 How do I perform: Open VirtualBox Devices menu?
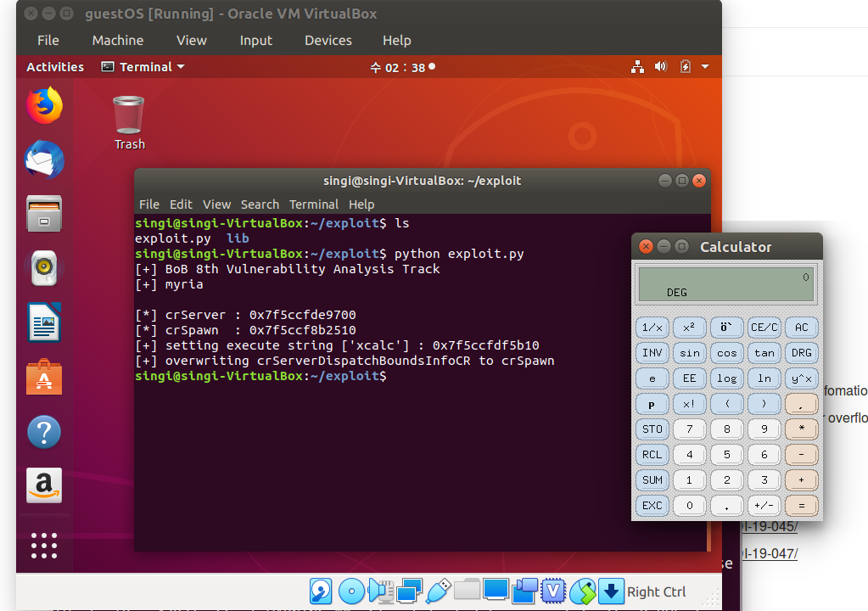(x=328, y=41)
